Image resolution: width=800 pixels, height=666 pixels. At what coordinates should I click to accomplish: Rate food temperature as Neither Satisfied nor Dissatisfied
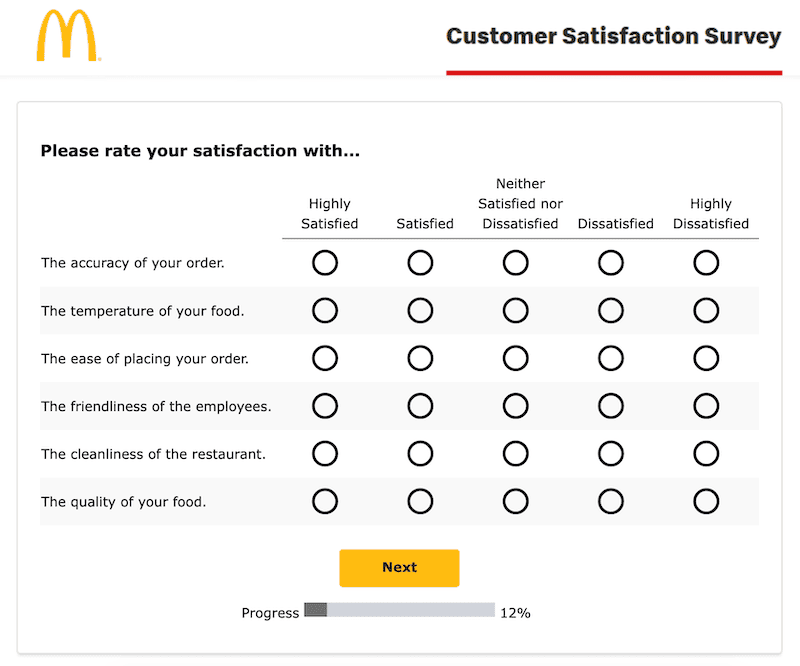point(515,310)
